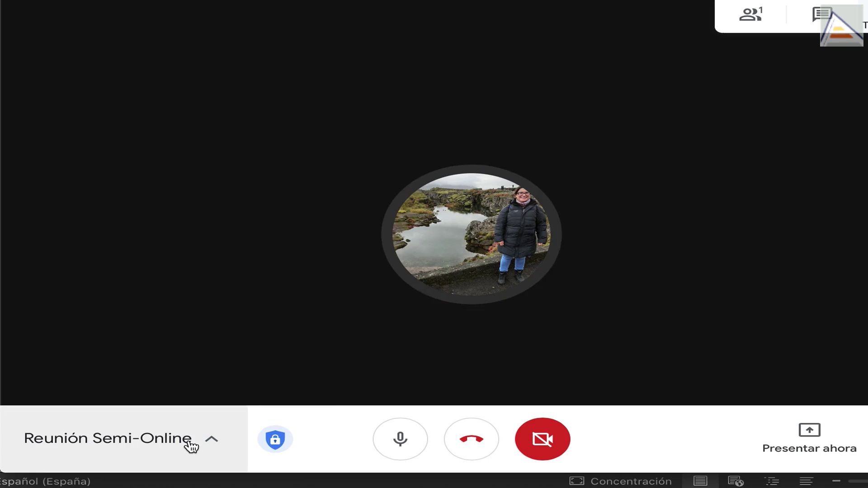868x488 pixels.
Task: Switch to web layout view icon
Action: 736,481
